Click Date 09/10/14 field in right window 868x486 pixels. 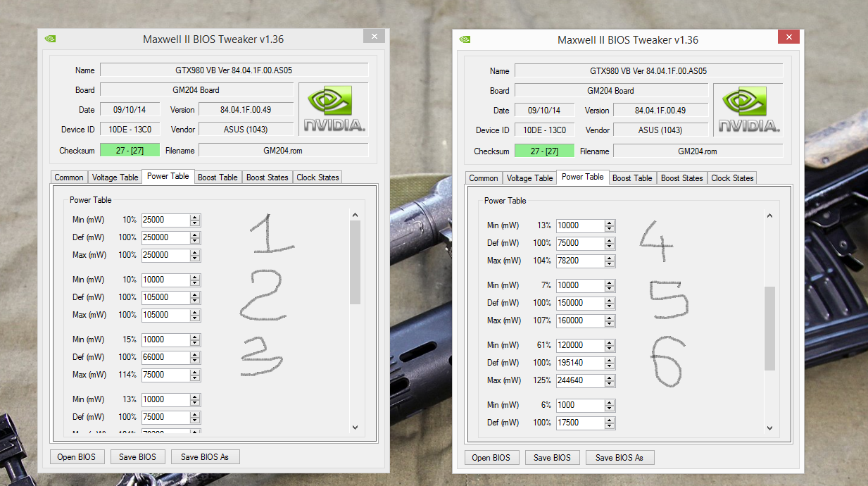coord(545,110)
